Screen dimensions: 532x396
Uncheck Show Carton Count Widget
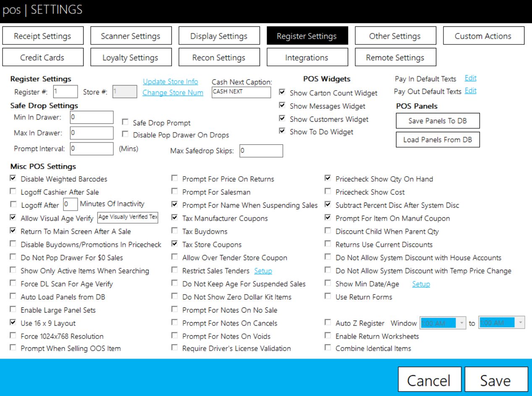pyautogui.click(x=282, y=92)
